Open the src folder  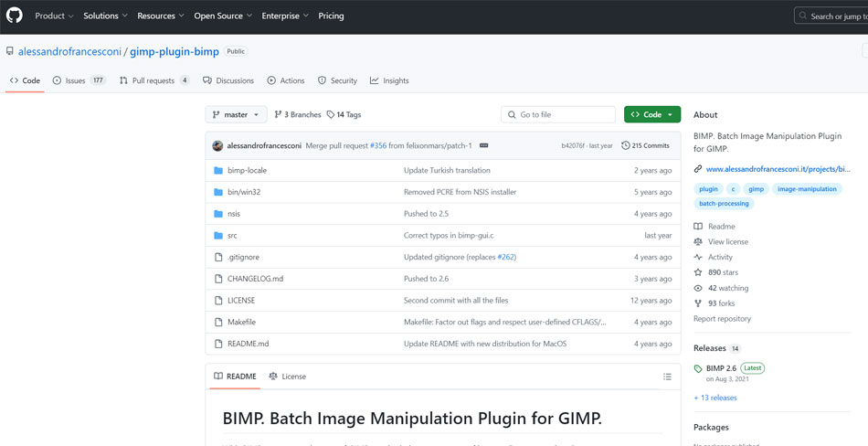(232, 236)
